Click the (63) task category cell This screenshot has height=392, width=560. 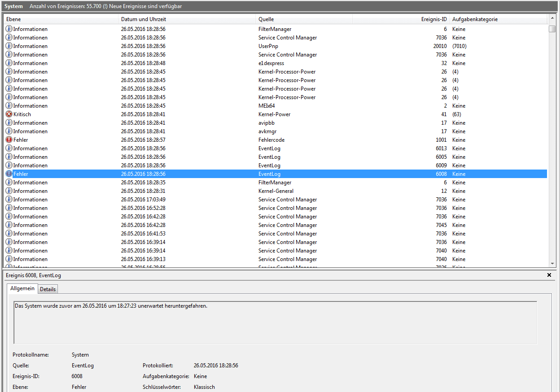[457, 114]
